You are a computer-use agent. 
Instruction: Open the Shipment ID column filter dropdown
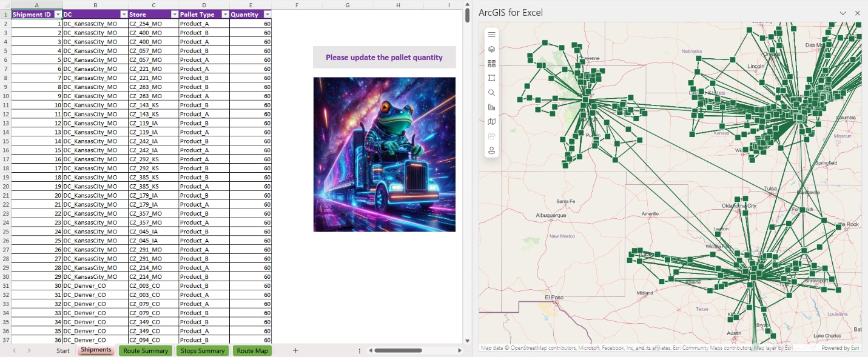[58, 14]
